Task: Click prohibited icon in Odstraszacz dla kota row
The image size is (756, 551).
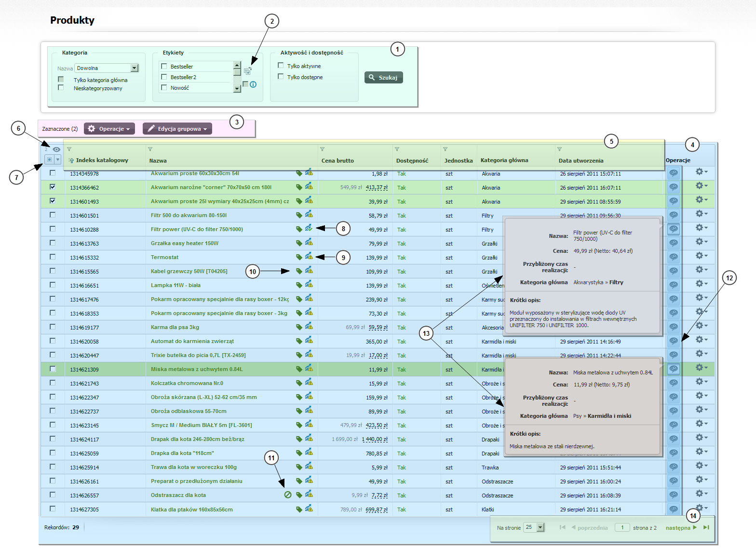Action: (x=288, y=495)
